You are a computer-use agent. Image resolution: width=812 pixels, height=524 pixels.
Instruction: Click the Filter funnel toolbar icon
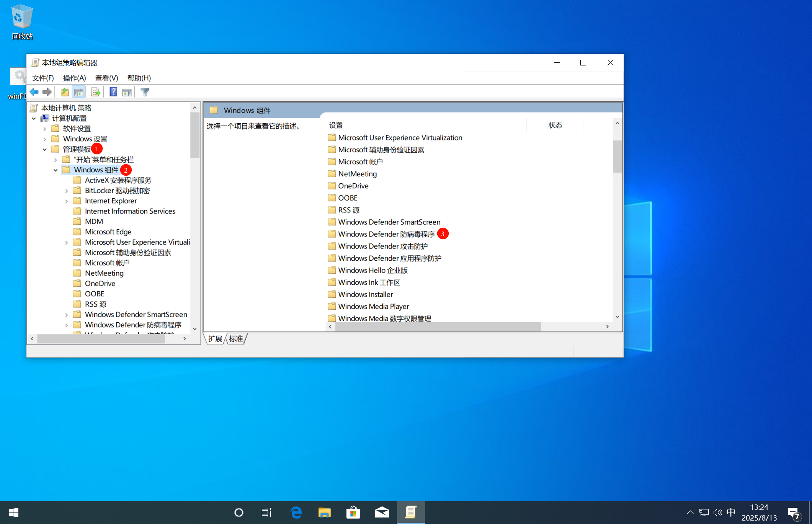(x=145, y=92)
